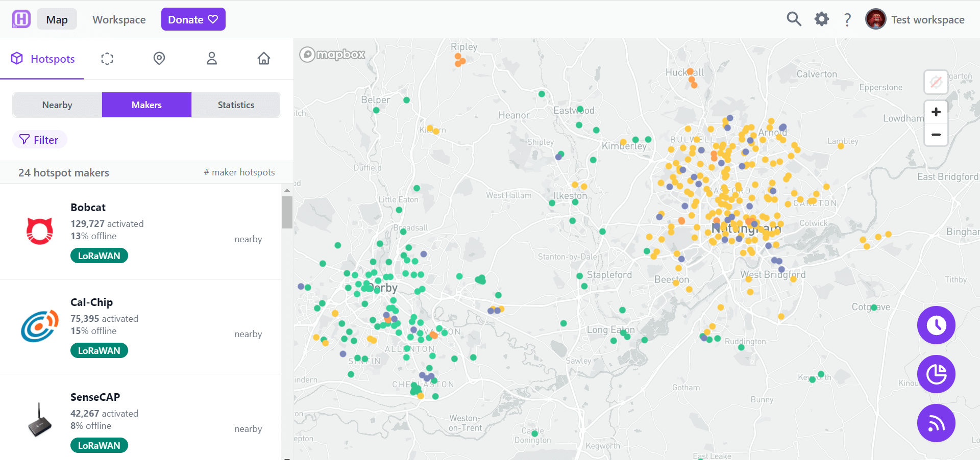Click '8% offline' under SenseCAP
Screen dimensions: 980x460
tap(91, 426)
